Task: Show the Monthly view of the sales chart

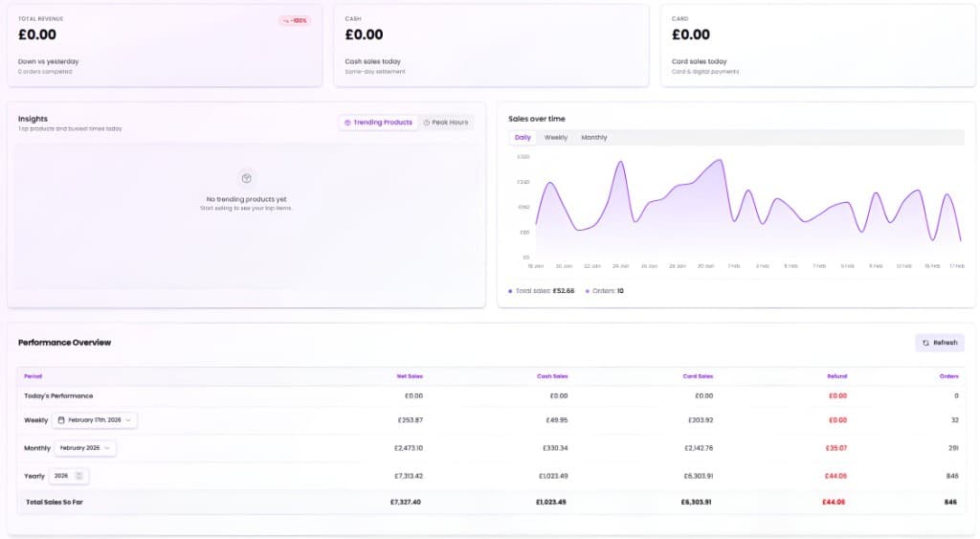Action: (593, 138)
